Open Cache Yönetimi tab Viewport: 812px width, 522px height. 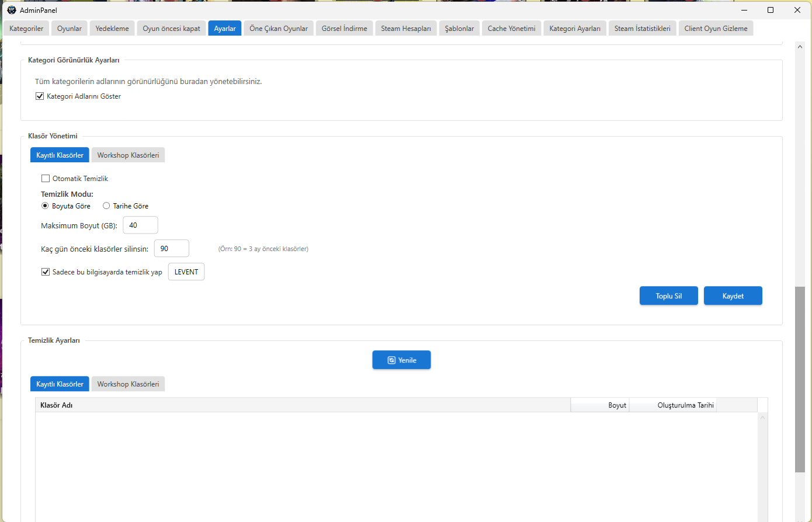(512, 28)
